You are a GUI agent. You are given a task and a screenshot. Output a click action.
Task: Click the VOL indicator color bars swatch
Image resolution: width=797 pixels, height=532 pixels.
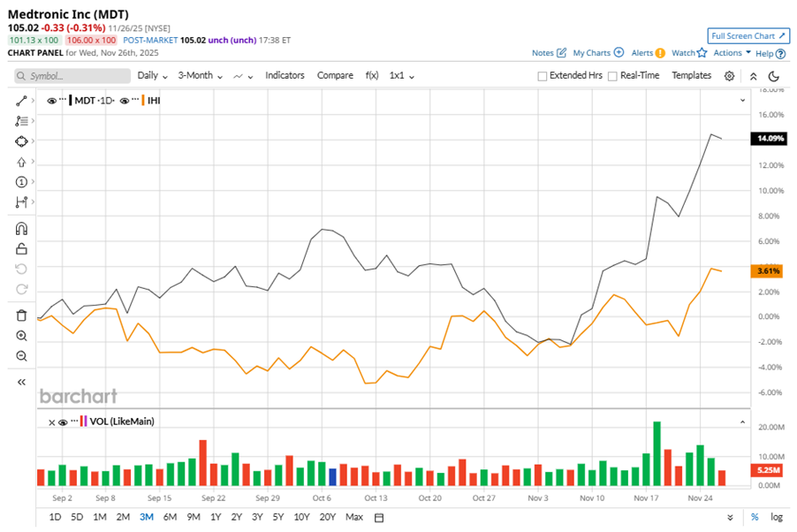[83, 422]
